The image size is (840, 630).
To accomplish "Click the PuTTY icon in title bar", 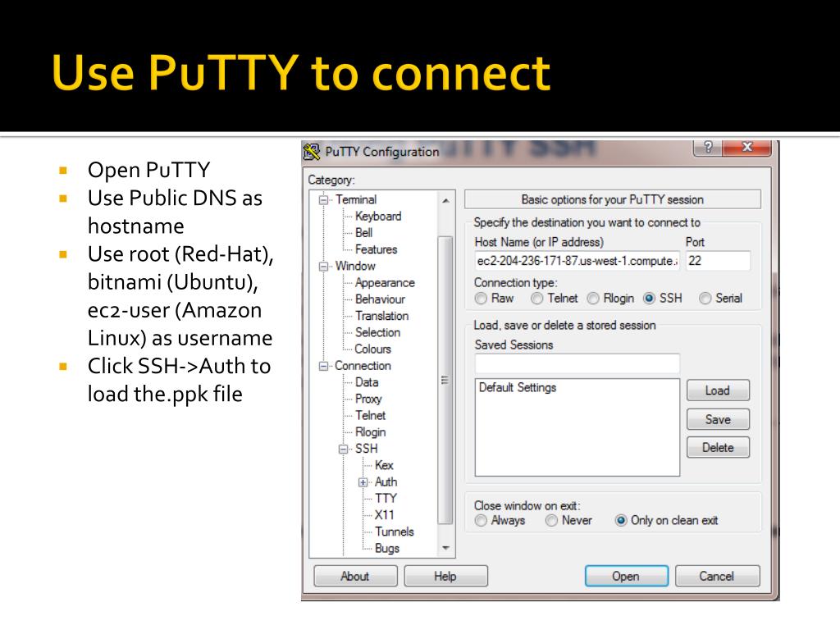I will pyautogui.click(x=311, y=152).
